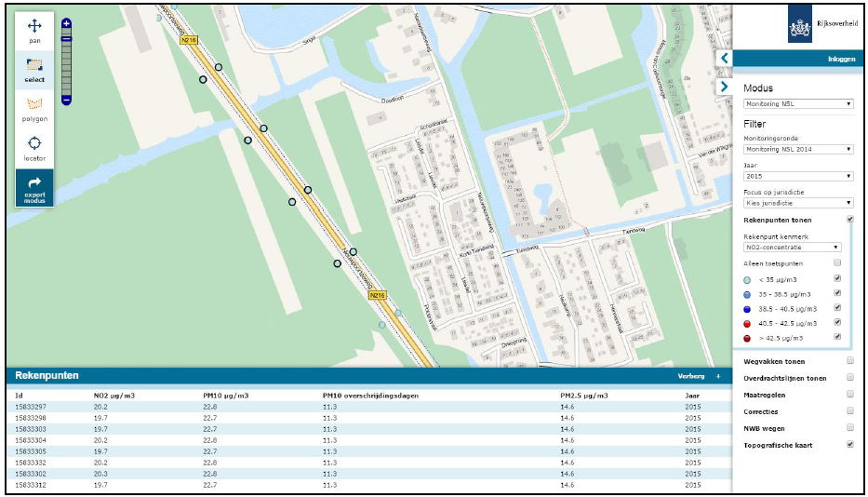Select table row 15833332
This screenshot has width=868, height=497.
[x=368, y=462]
